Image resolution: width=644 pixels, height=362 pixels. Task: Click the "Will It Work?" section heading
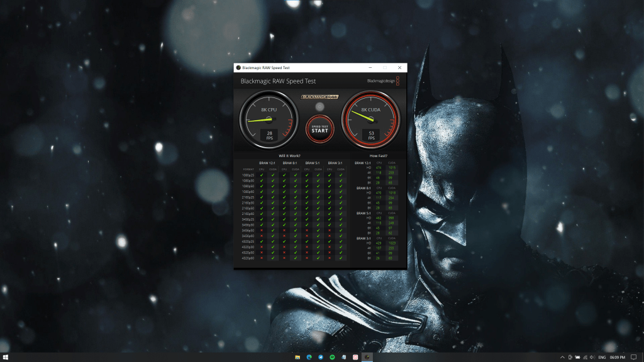tap(289, 156)
